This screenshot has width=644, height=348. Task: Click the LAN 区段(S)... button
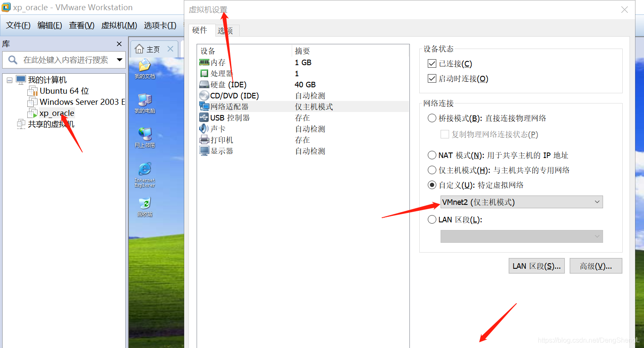point(537,266)
